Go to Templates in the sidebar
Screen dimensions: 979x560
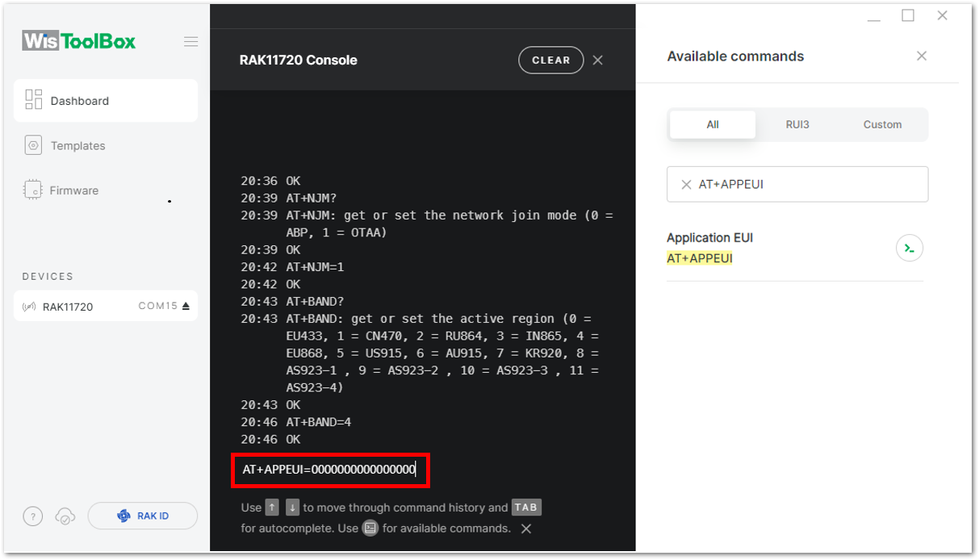tap(77, 146)
